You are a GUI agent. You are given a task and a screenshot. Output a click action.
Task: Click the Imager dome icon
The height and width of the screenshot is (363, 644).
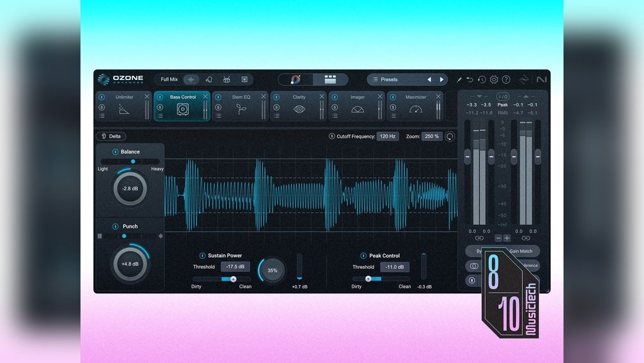(357, 110)
